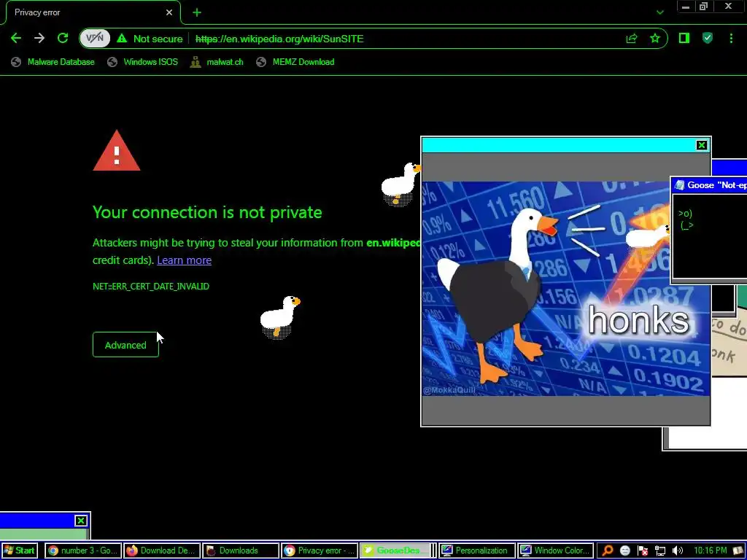Bookmark this page with the star
Viewport: 747px width, 560px height.
click(655, 39)
